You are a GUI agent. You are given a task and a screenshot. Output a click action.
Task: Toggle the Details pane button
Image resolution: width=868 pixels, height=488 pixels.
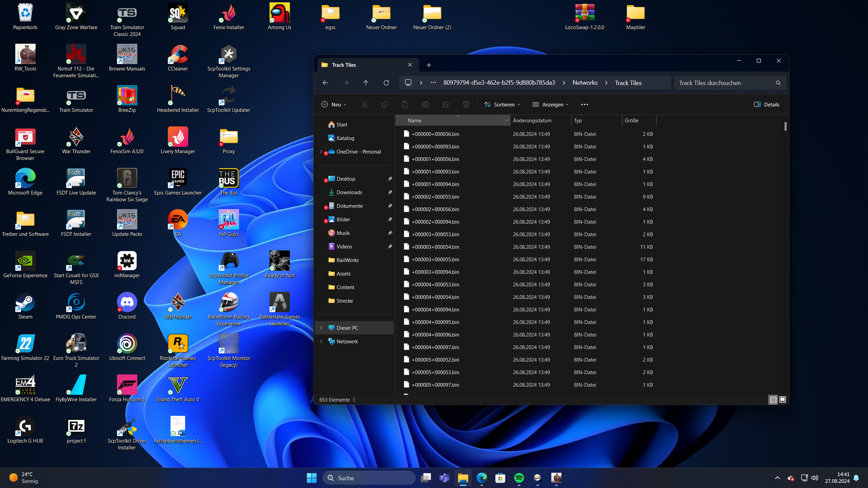pyautogui.click(x=767, y=104)
